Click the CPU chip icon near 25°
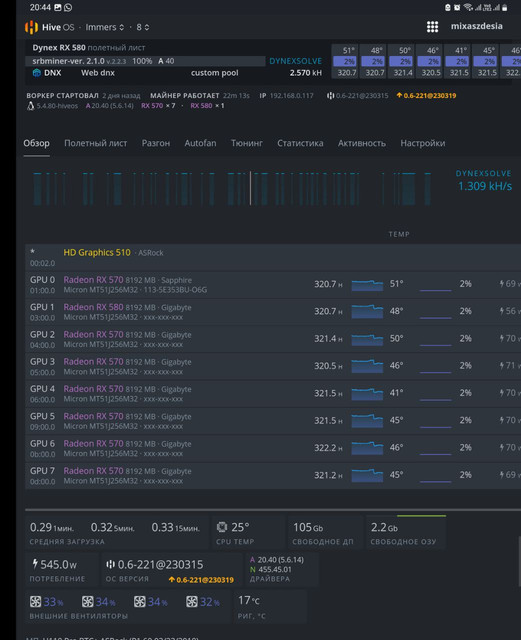Viewport: 521px width, 640px height. 222,527
